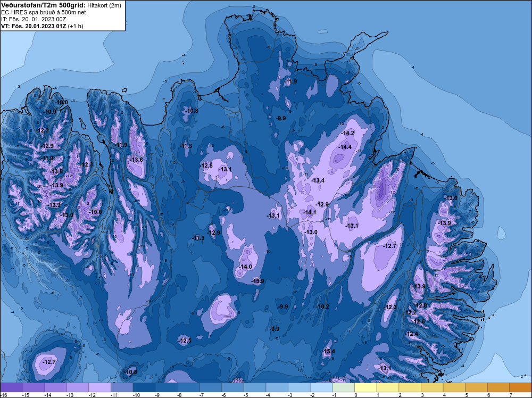Click the temperature value -14.1 on the map

pyautogui.click(x=310, y=212)
